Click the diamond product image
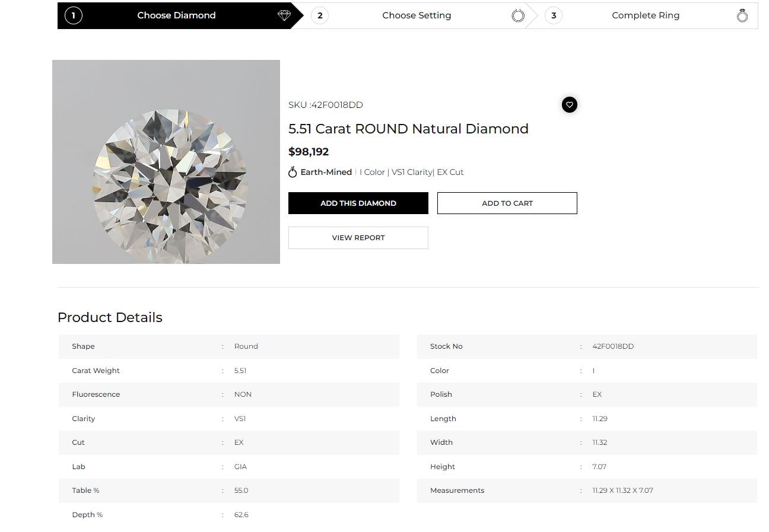769x532 pixels. pyautogui.click(x=166, y=162)
